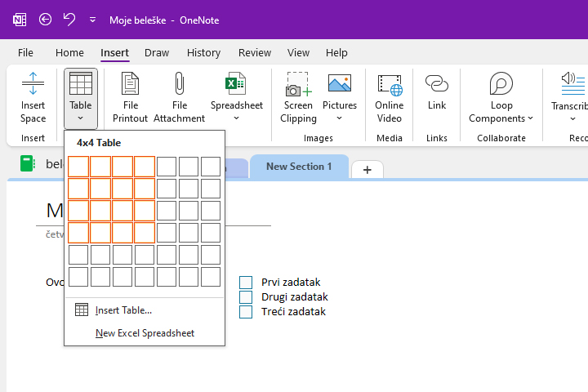Image resolution: width=588 pixels, height=392 pixels.
Task: Click the Insert Space icon
Action: point(33,84)
